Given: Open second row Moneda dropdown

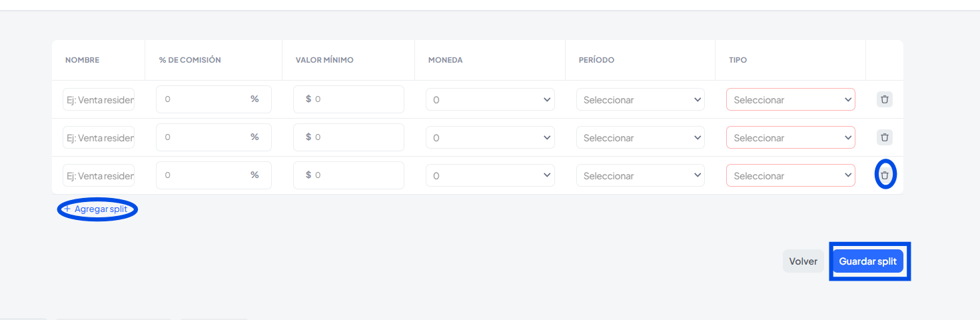Looking at the screenshot, I should pyautogui.click(x=490, y=138).
